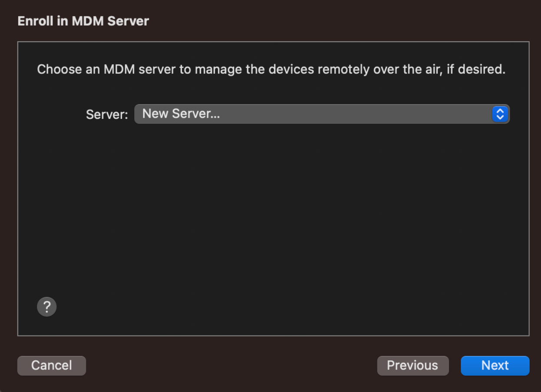
Task: Proceed to the next enrollment step
Action: click(x=495, y=366)
